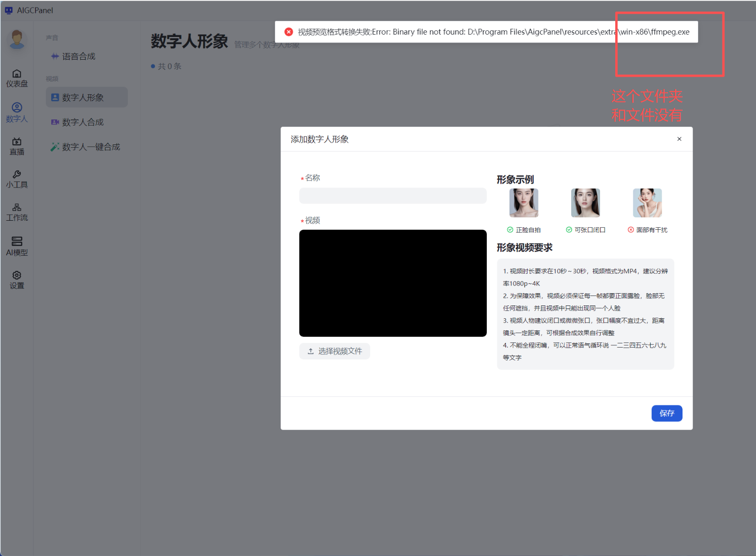Click the 数字人形象 page title
The width and height of the screenshot is (756, 556).
pos(189,41)
